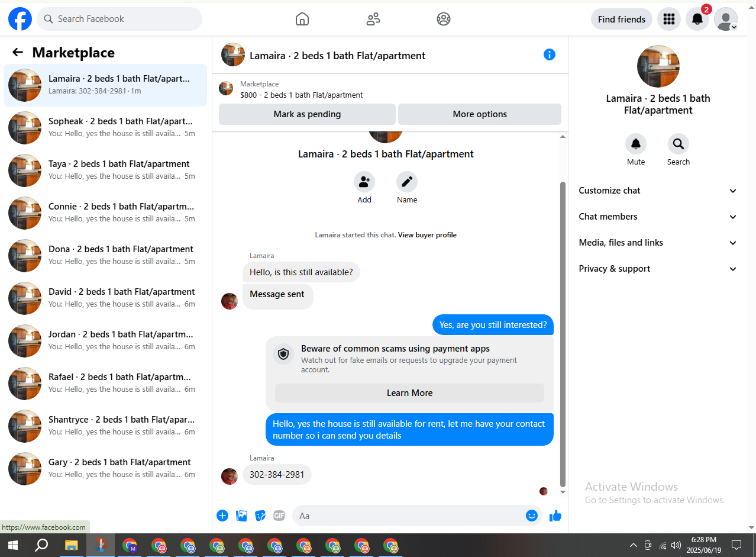The image size is (756, 557).
Task: Expand Customize chat section
Action: pos(658,191)
